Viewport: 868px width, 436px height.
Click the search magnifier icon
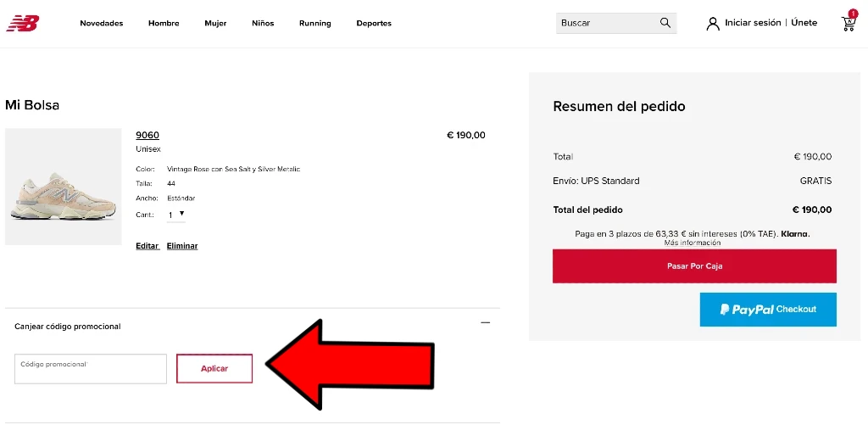pyautogui.click(x=665, y=23)
